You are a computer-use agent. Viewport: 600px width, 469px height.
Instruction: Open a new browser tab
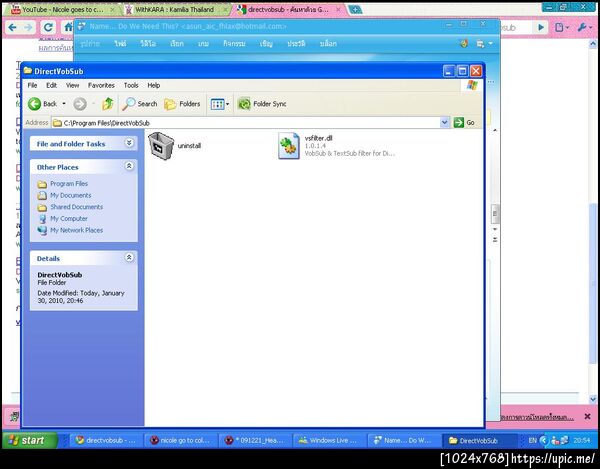355,10
